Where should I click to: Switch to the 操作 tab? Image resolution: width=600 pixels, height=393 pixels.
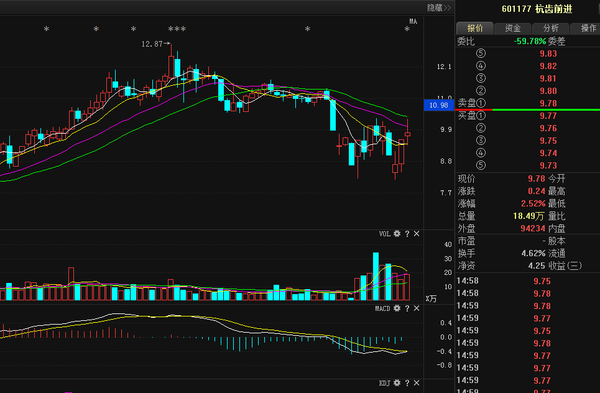pyautogui.click(x=586, y=28)
